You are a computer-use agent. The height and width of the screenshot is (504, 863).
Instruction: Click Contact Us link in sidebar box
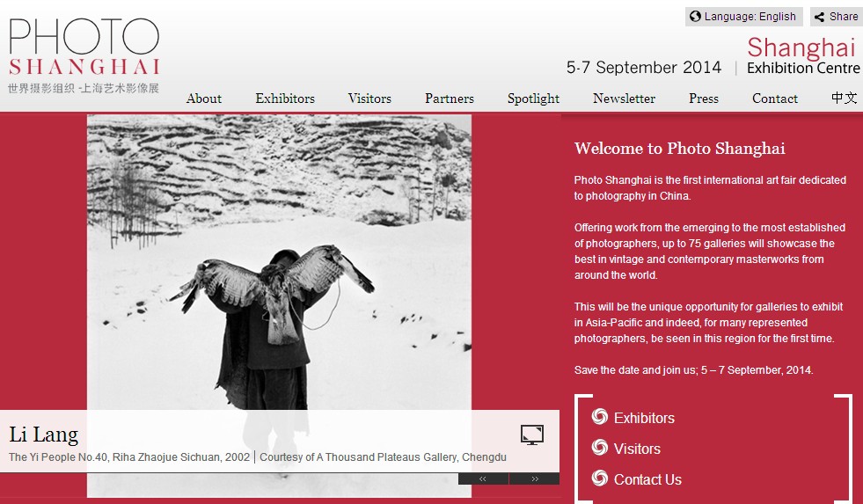(647, 479)
